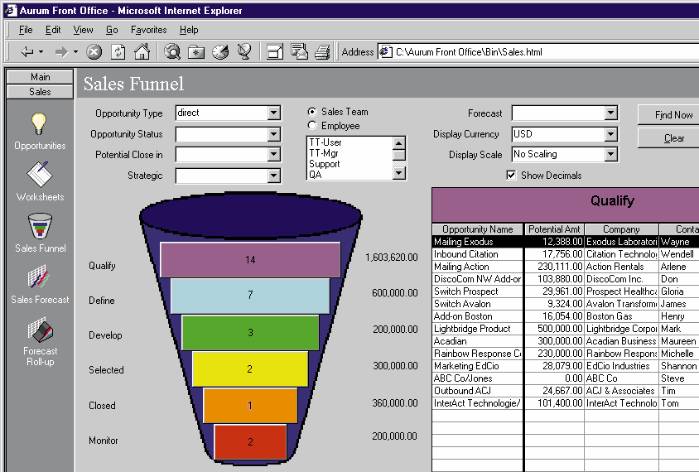
Task: Select the Employee radio button
Action: pos(312,125)
